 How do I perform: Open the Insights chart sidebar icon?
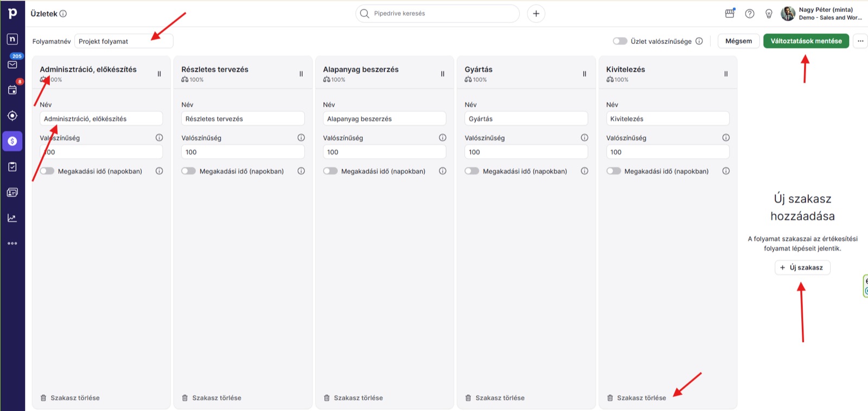pos(12,218)
